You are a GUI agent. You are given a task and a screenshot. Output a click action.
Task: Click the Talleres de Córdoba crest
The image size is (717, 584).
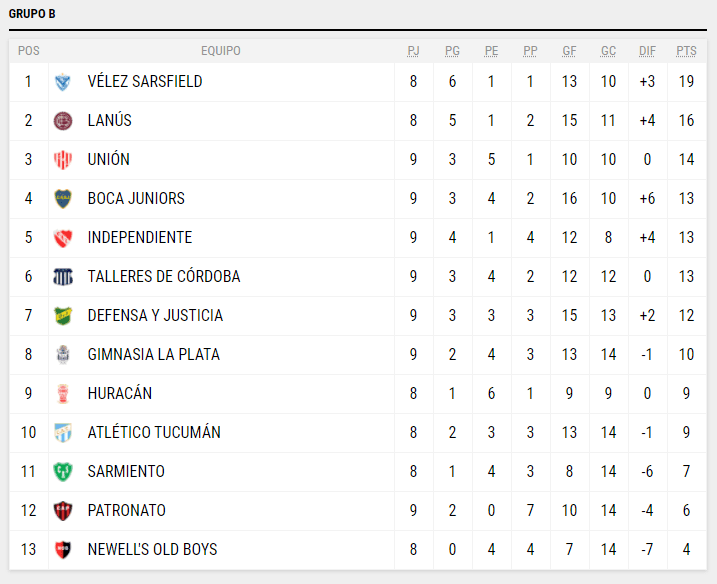[x=63, y=277]
